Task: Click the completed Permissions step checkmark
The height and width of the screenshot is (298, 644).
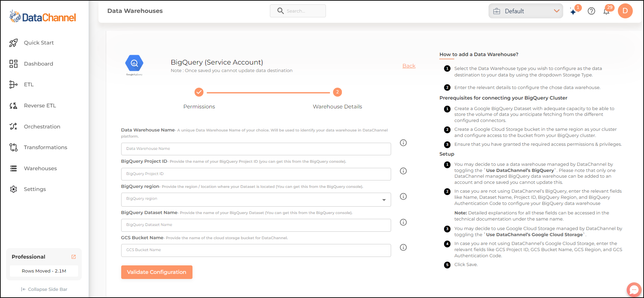Action: 199,92
